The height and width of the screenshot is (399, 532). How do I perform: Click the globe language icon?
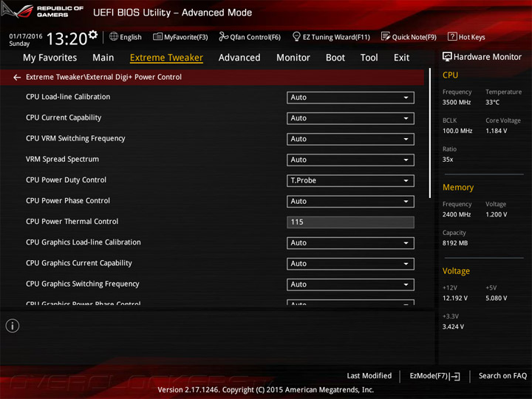[114, 36]
